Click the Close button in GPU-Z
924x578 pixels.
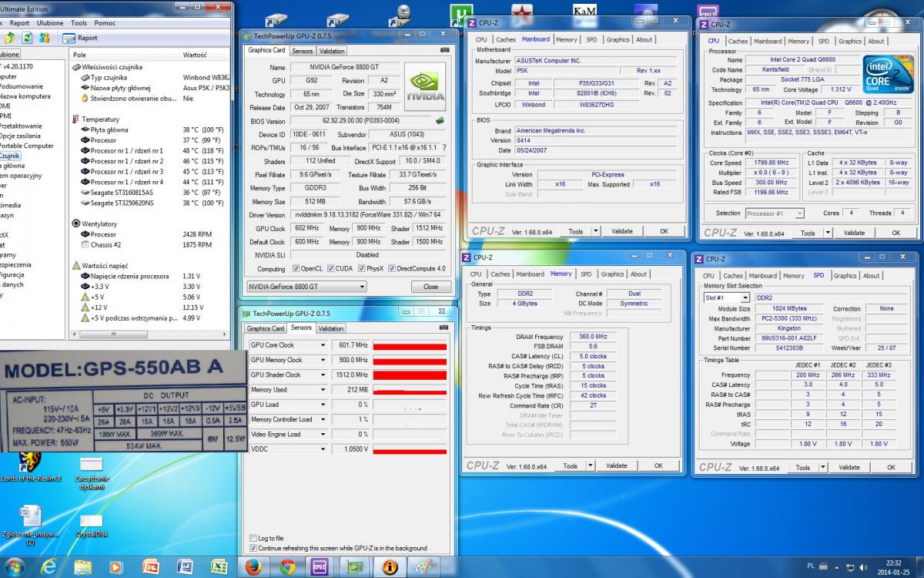tap(430, 287)
